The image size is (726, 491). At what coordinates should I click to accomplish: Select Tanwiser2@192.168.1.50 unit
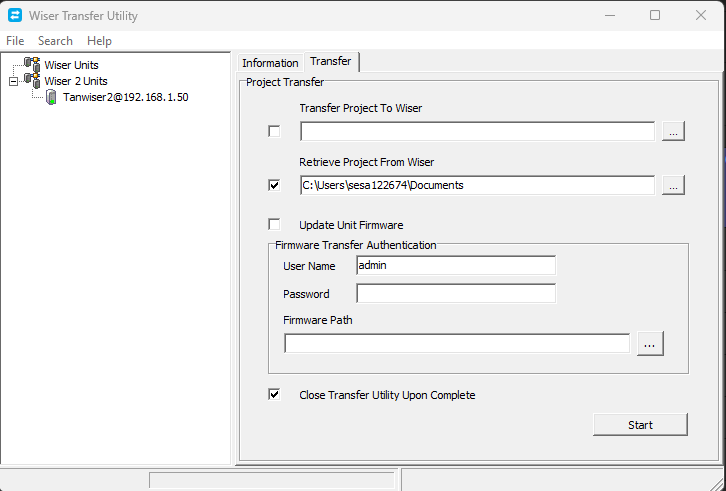(x=125, y=97)
